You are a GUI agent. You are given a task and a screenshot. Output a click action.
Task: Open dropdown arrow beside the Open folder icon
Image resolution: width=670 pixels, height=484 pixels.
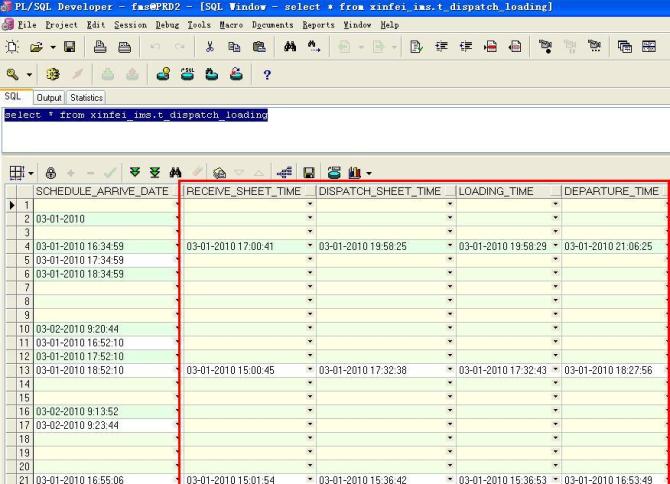tap(54, 46)
